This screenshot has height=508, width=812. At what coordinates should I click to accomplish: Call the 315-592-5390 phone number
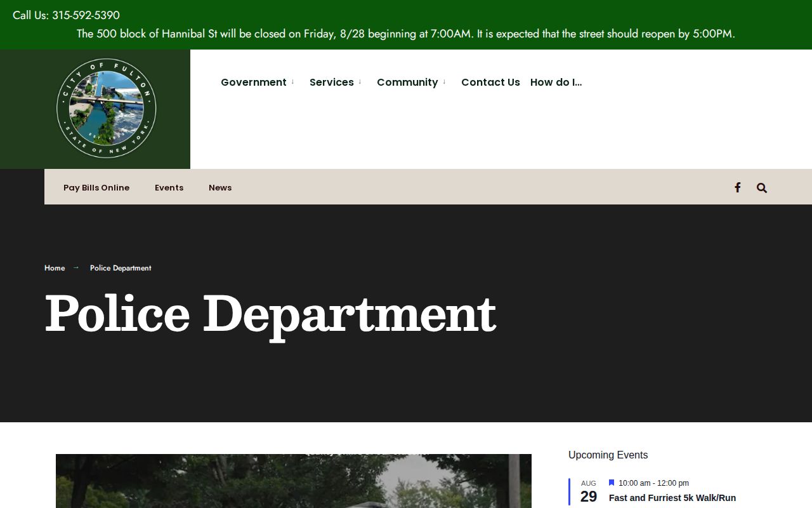coord(86,15)
